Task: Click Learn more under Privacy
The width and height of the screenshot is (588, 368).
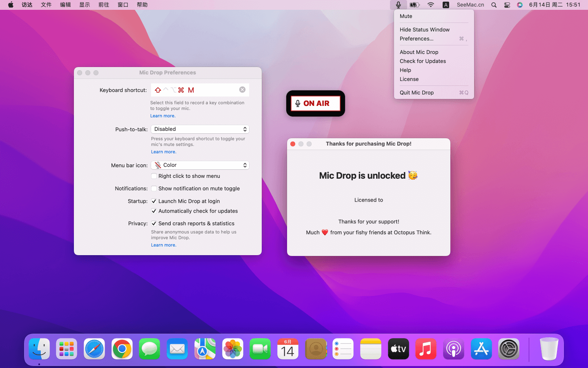Action: pos(164,245)
